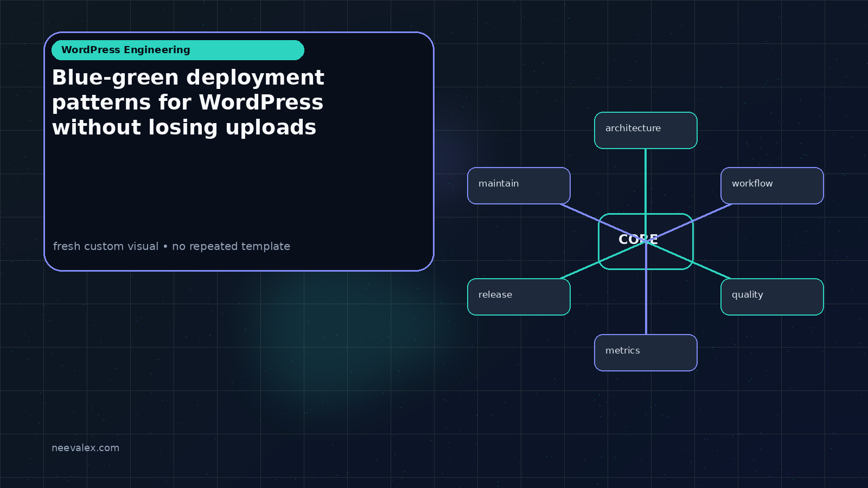Click the fresh custom visual tagline
868x488 pixels.
171,246
